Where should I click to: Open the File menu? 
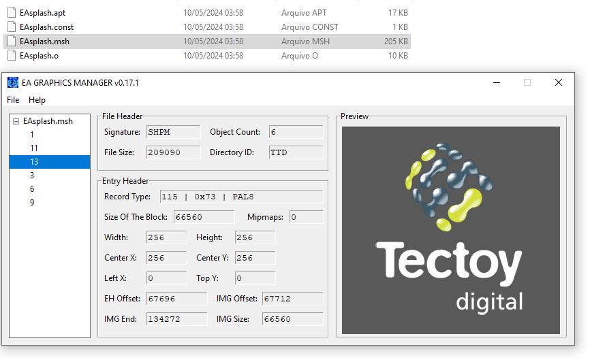point(13,100)
